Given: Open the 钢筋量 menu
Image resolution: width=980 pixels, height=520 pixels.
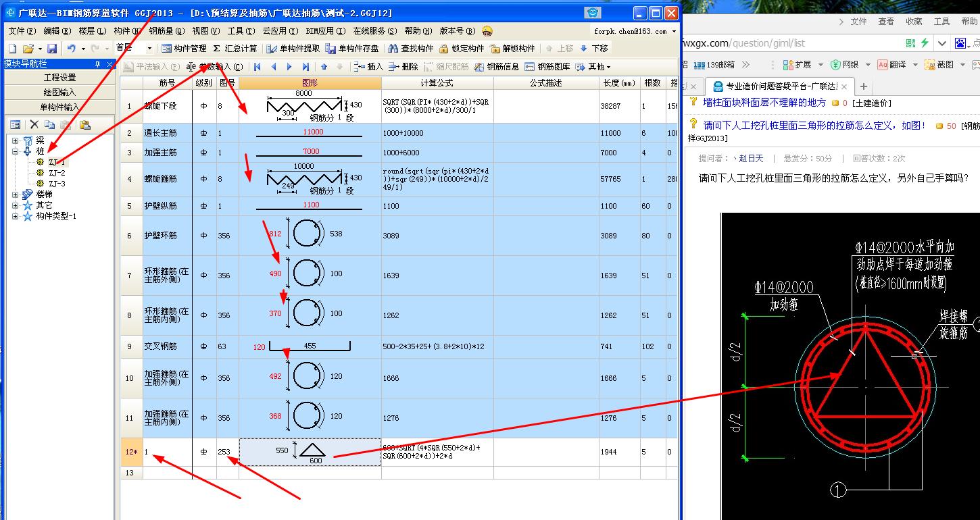Looking at the screenshot, I should pyautogui.click(x=166, y=31).
